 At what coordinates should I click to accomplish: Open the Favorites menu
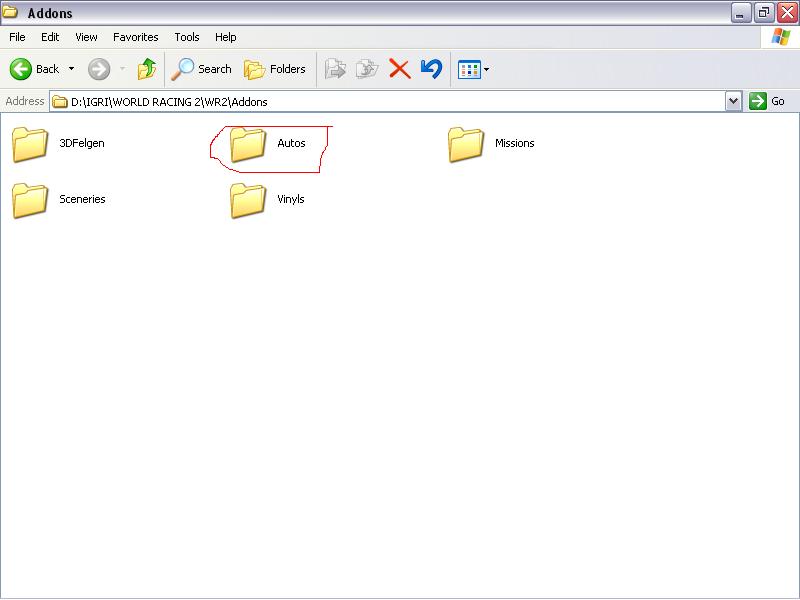point(135,37)
